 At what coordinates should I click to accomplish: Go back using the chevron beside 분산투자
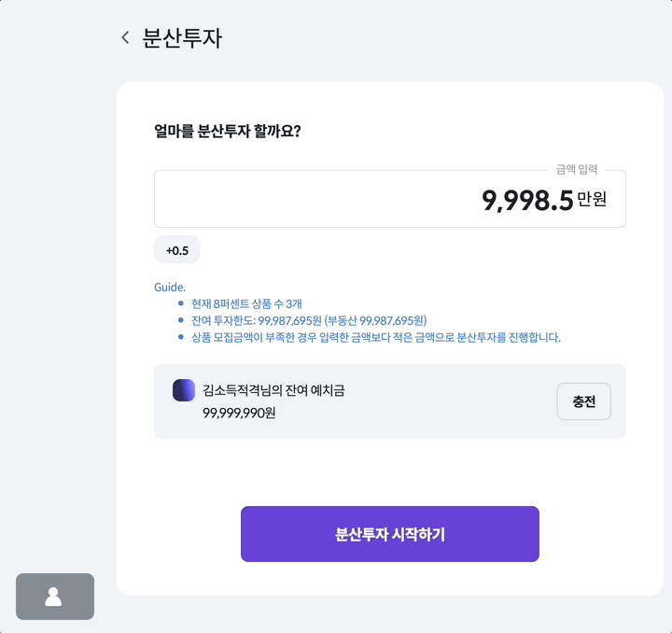click(x=126, y=37)
